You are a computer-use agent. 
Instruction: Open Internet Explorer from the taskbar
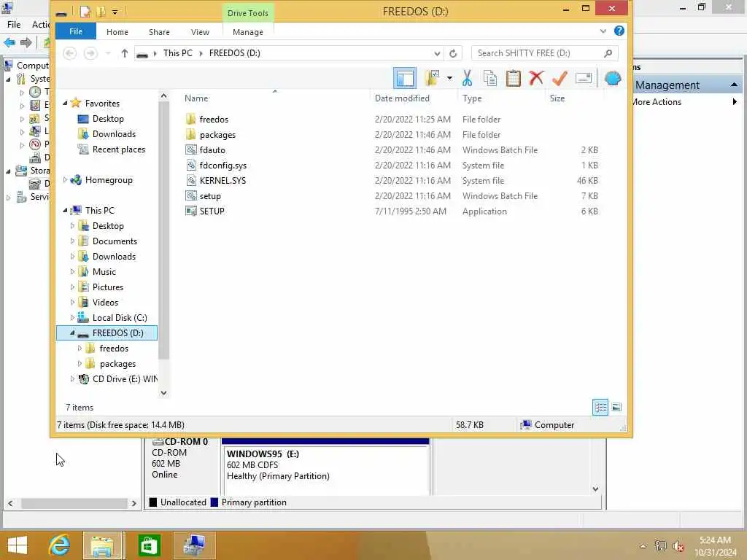[x=59, y=545]
